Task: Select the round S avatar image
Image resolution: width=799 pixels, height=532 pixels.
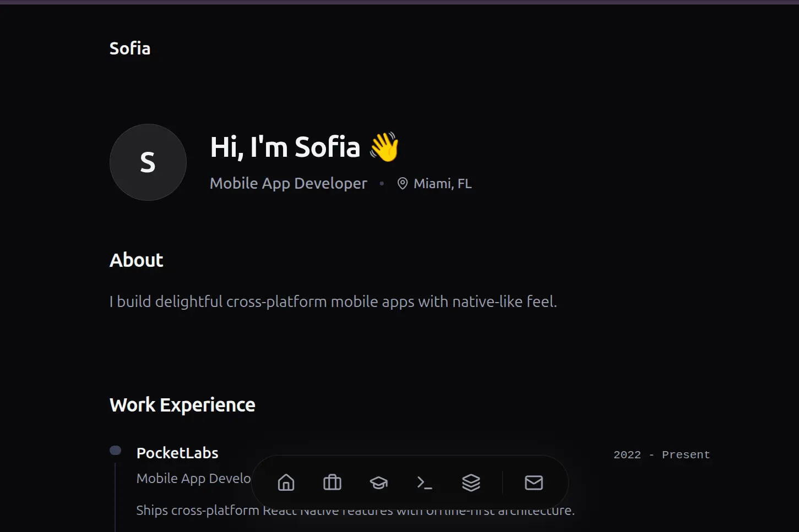Action: 148,162
